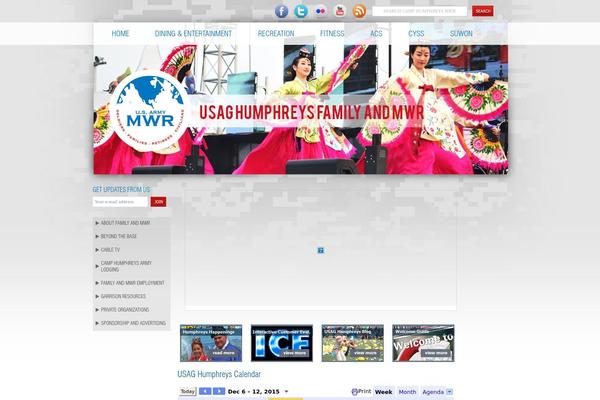The width and height of the screenshot is (600, 400).
Task: Focus the site search field
Action: [x=420, y=11]
